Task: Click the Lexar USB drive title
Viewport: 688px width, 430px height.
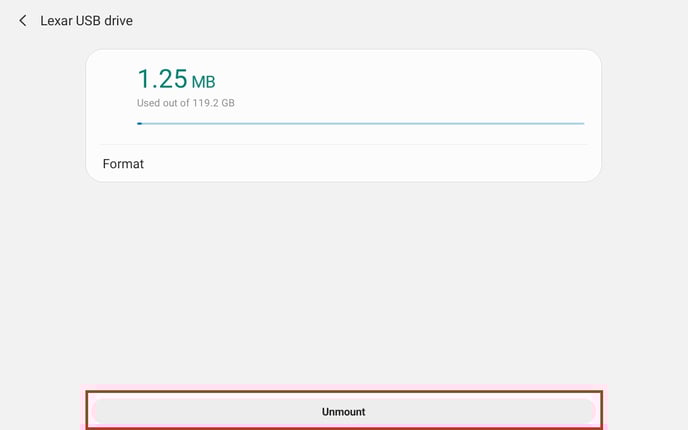Action: 86,20
